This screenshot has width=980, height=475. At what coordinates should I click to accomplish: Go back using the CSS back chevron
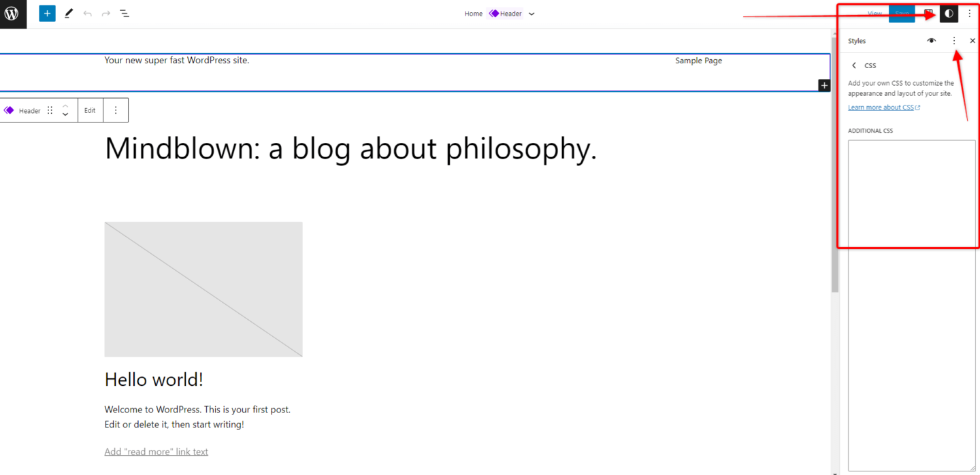pos(854,65)
